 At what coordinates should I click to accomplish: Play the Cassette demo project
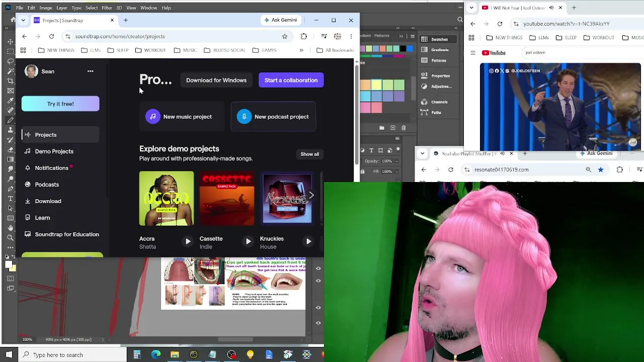248,242
